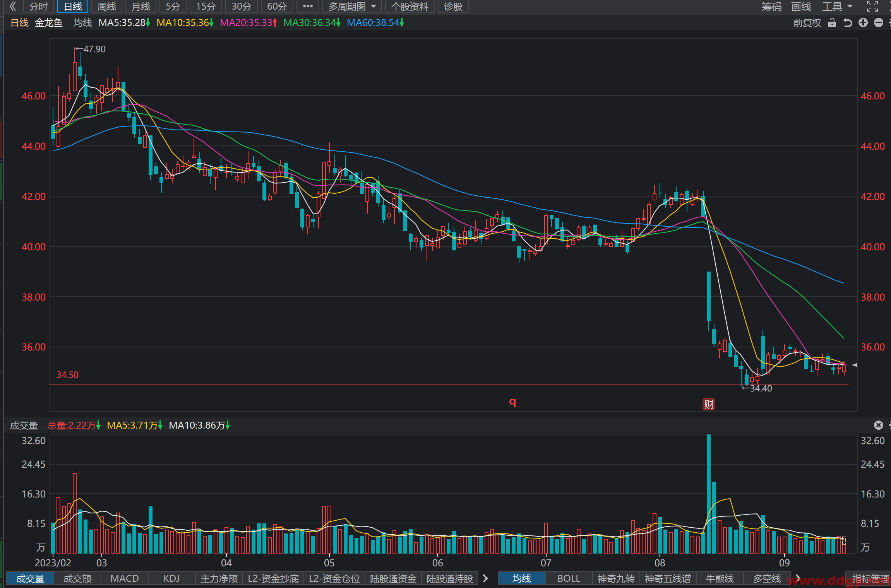Click the MA10:3.86万 volume label
Image resolution: width=891 pixels, height=588 pixels.
point(199,426)
